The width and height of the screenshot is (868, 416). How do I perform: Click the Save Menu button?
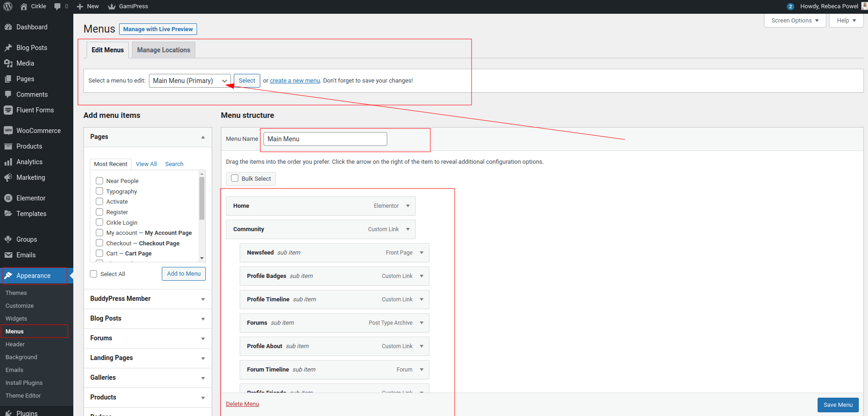click(x=838, y=405)
